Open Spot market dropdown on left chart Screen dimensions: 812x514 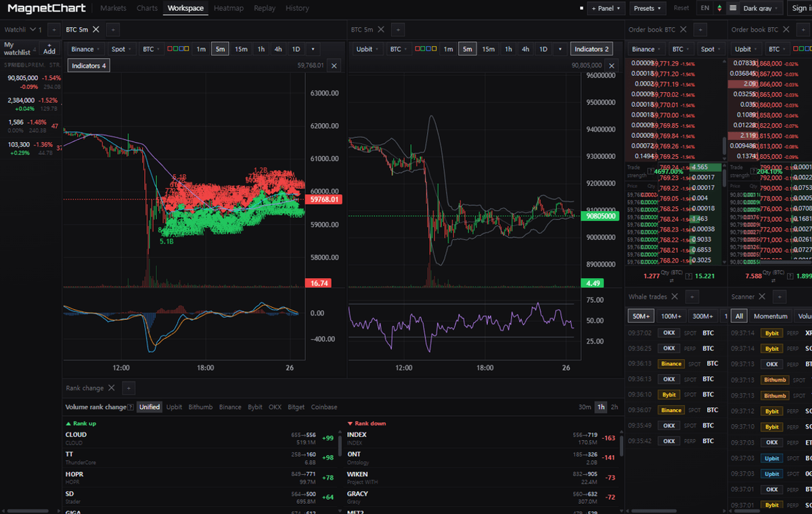pos(121,49)
